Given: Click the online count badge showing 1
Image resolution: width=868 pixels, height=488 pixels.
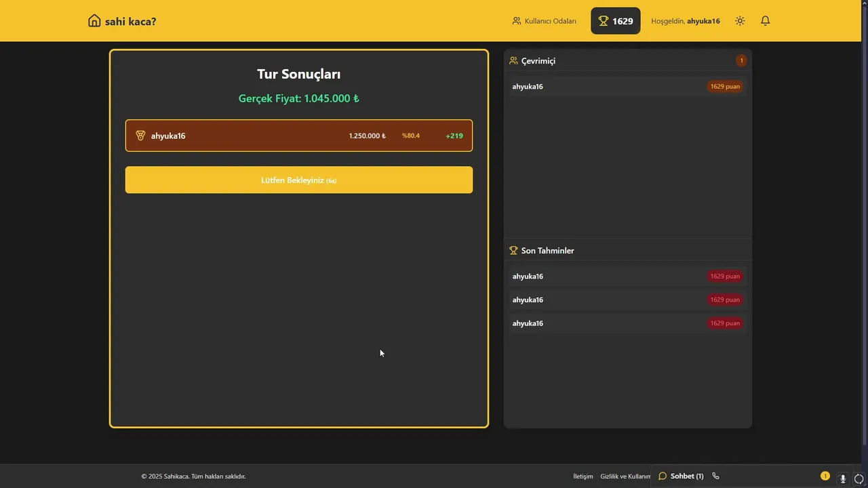Looking at the screenshot, I should pyautogui.click(x=741, y=60).
